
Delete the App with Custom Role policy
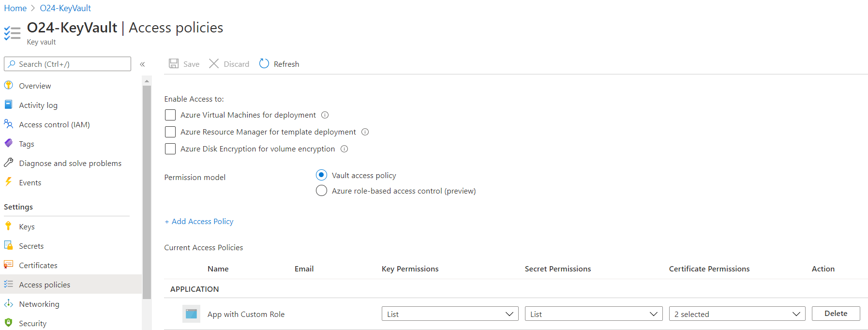836,314
